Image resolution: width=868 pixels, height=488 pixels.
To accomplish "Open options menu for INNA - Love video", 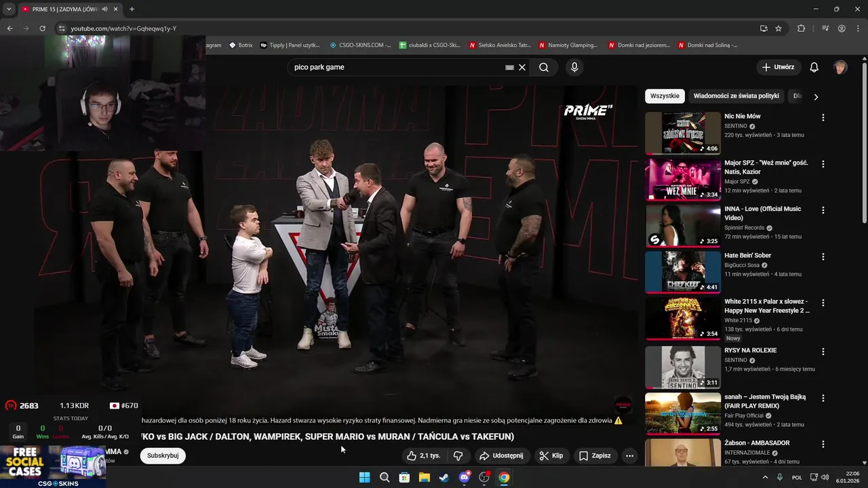I will (823, 210).
